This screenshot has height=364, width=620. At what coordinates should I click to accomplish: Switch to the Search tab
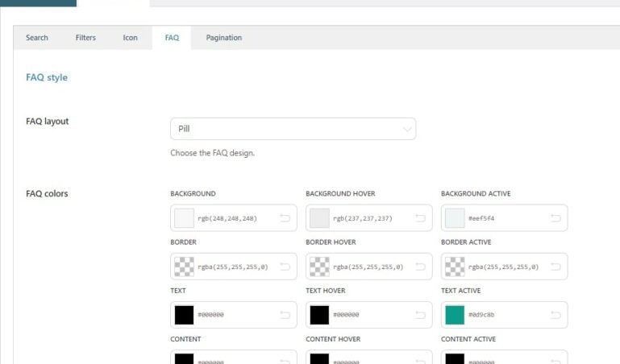click(x=37, y=38)
